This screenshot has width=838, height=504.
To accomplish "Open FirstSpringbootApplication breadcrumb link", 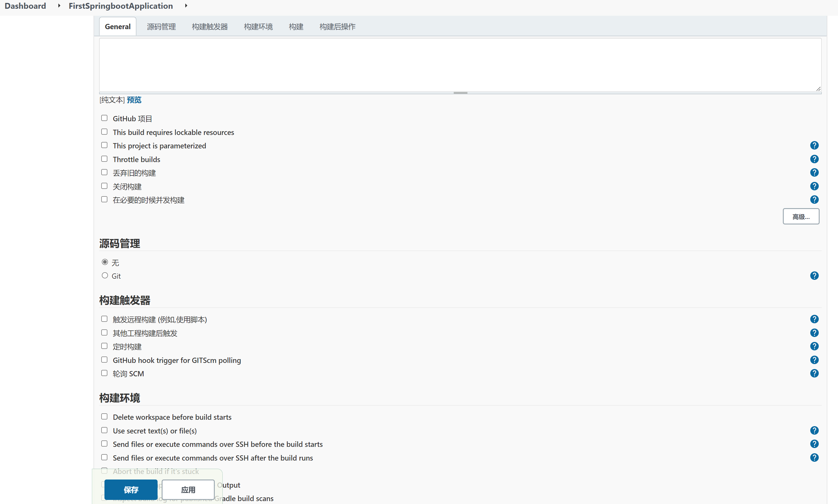I will [121, 6].
